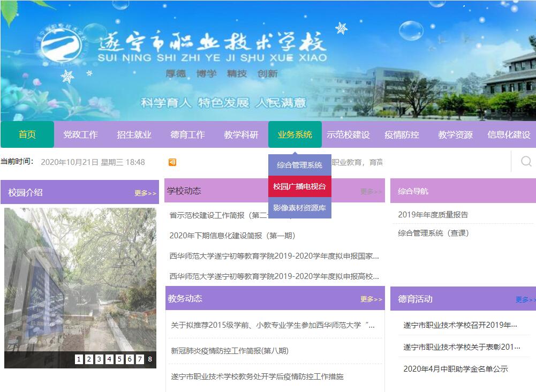Select 校园广播电视台 dropdown entry
Screen dimensions: 536x392
point(299,186)
